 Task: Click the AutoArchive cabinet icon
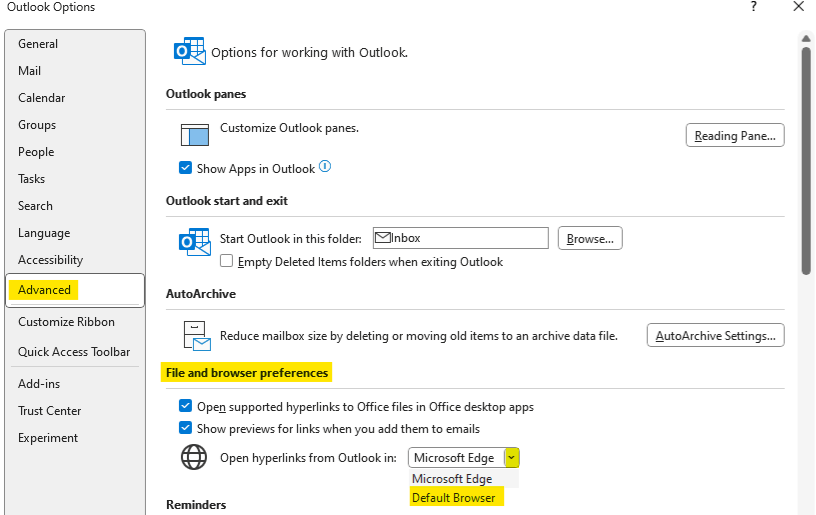pyautogui.click(x=196, y=335)
